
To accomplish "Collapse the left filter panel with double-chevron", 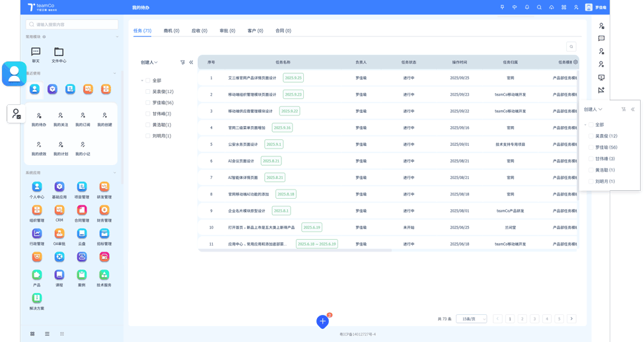I will click(x=192, y=62).
